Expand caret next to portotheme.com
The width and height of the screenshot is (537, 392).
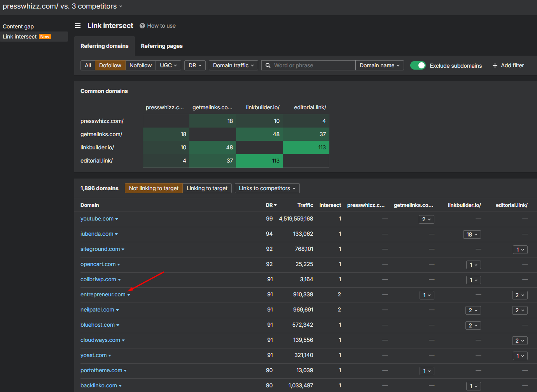coord(125,371)
